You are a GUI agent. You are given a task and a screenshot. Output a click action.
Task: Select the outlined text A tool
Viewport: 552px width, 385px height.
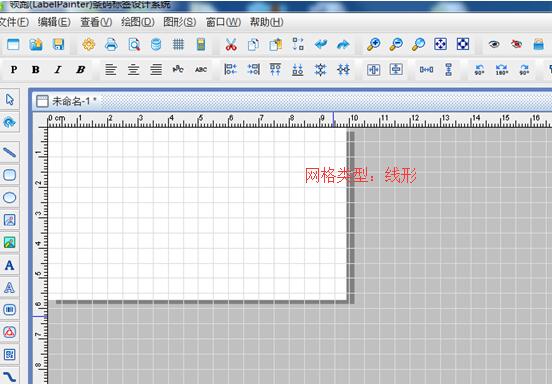[x=10, y=288]
